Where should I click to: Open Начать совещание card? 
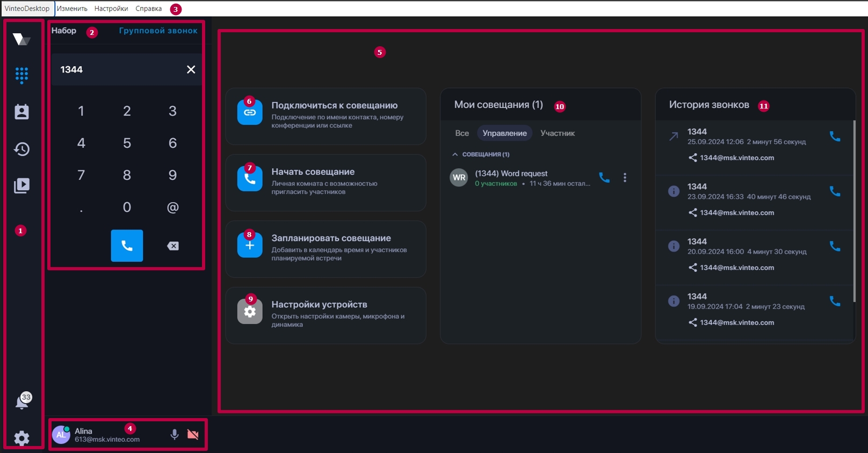(x=325, y=183)
